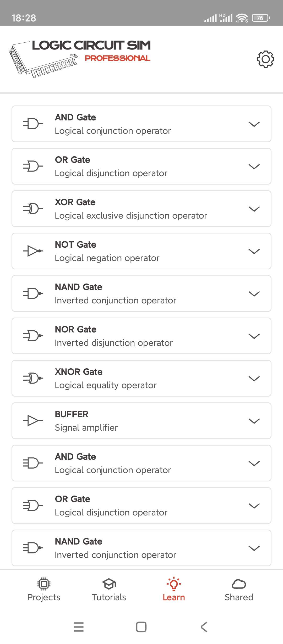Expand the NOT Gate chevron
Image resolution: width=283 pixels, height=644 pixels.
coord(254,251)
